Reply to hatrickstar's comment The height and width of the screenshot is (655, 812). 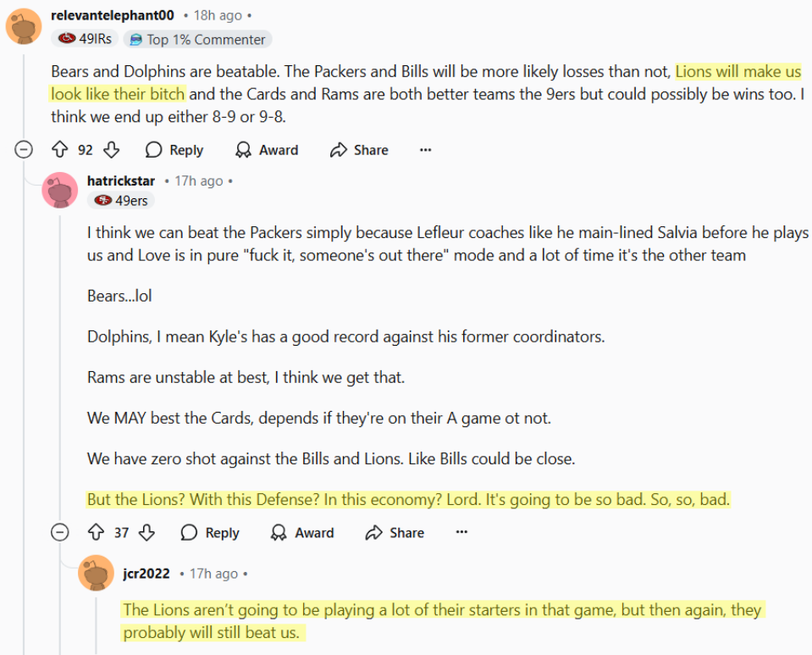(x=210, y=533)
